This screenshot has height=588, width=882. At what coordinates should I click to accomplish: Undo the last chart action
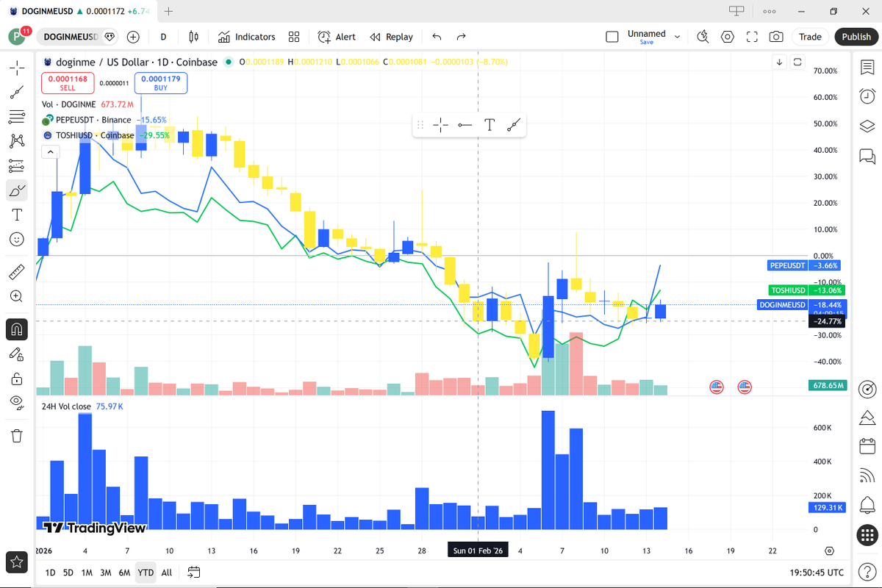[437, 37]
